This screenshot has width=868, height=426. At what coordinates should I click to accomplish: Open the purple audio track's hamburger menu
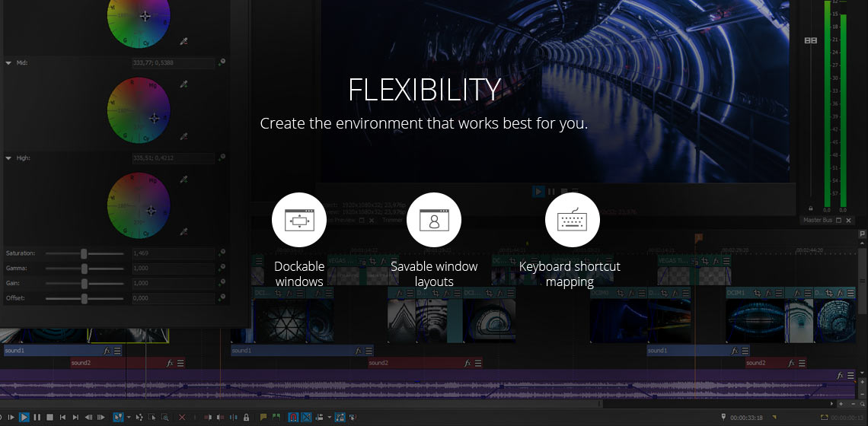(850, 376)
